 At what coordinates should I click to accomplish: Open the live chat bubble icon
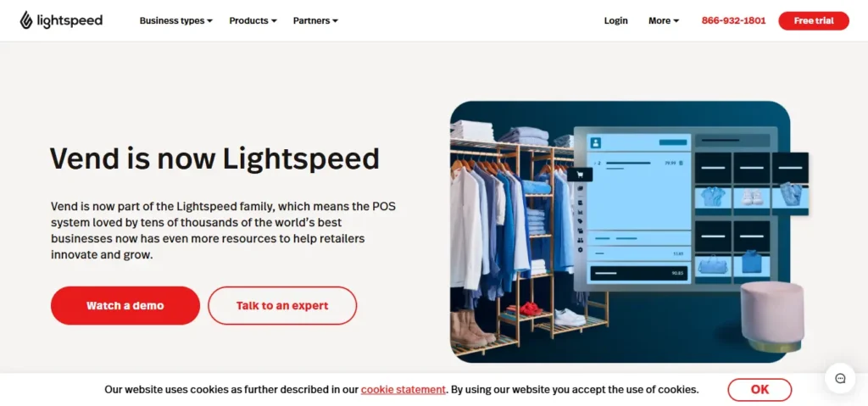(x=840, y=378)
